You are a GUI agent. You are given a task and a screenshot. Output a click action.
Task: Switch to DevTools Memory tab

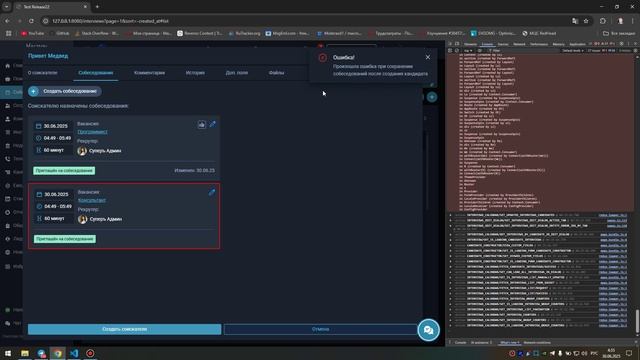558,44
